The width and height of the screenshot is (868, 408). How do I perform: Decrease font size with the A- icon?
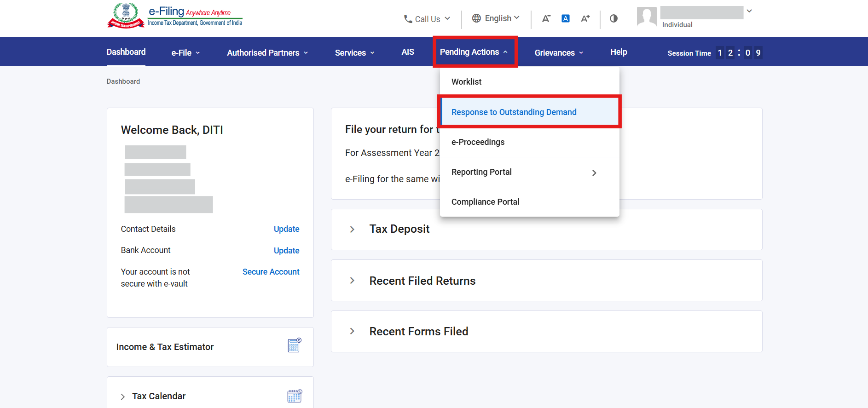pyautogui.click(x=546, y=18)
